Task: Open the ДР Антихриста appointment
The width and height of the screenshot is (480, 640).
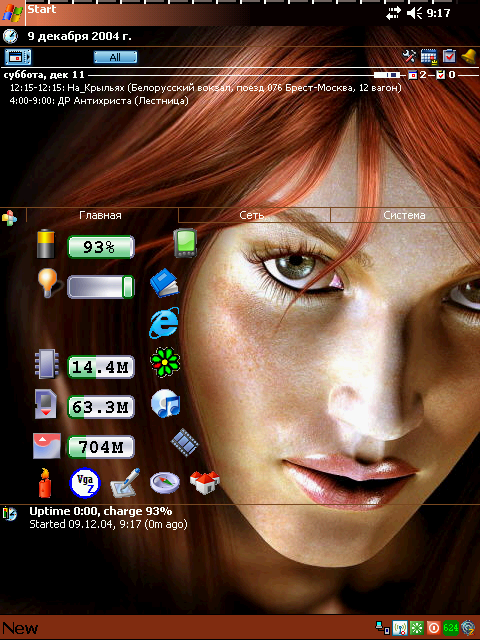Action: (x=99, y=100)
